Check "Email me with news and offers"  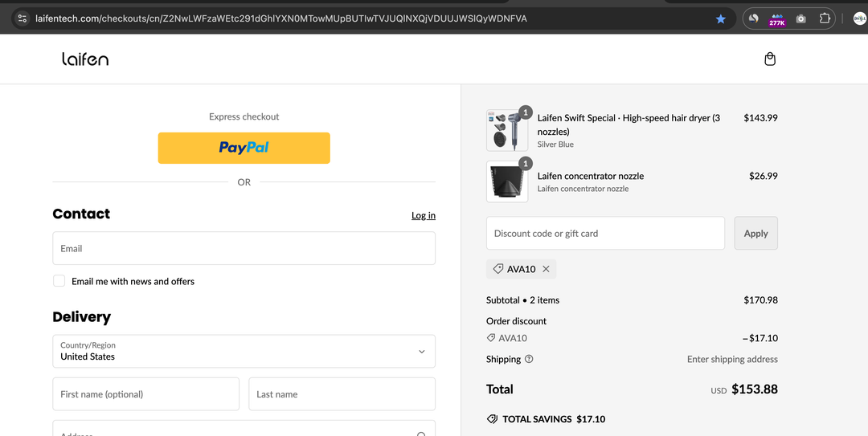click(x=59, y=281)
